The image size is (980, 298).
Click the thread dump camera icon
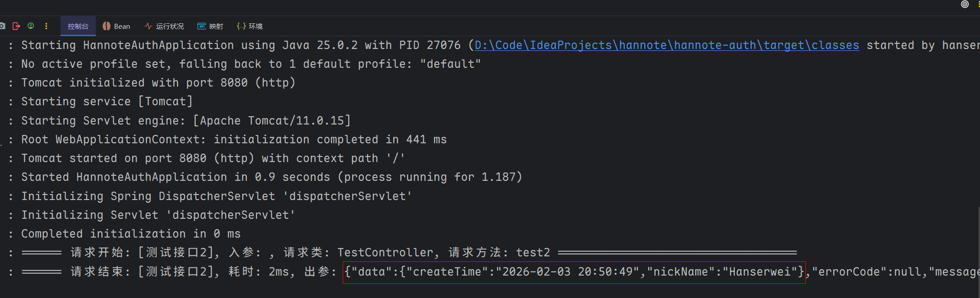click(x=2, y=26)
